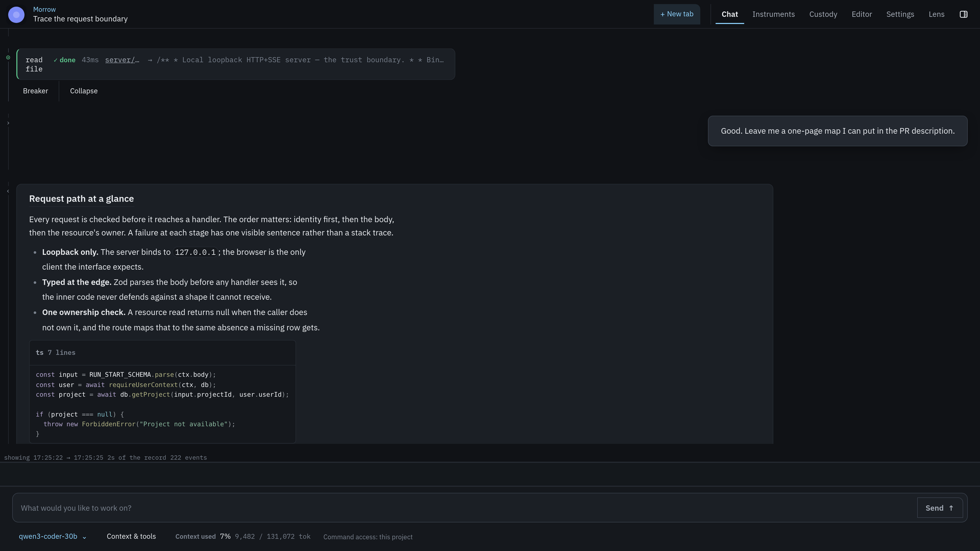Toggle the side panel layout icon
Screen dimensions: 980x551
[x=964, y=14]
